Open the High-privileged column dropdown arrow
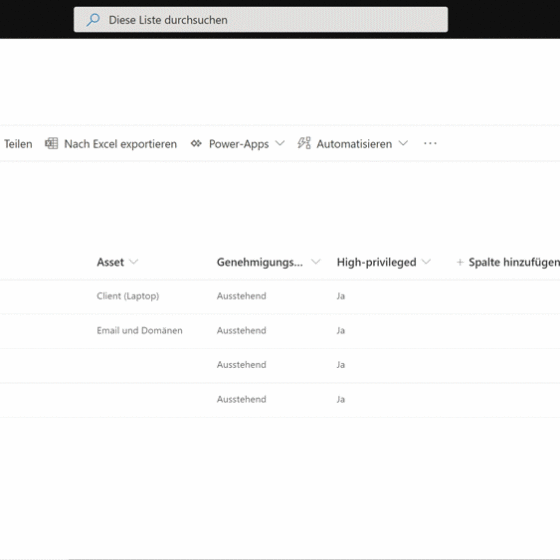 tap(426, 262)
